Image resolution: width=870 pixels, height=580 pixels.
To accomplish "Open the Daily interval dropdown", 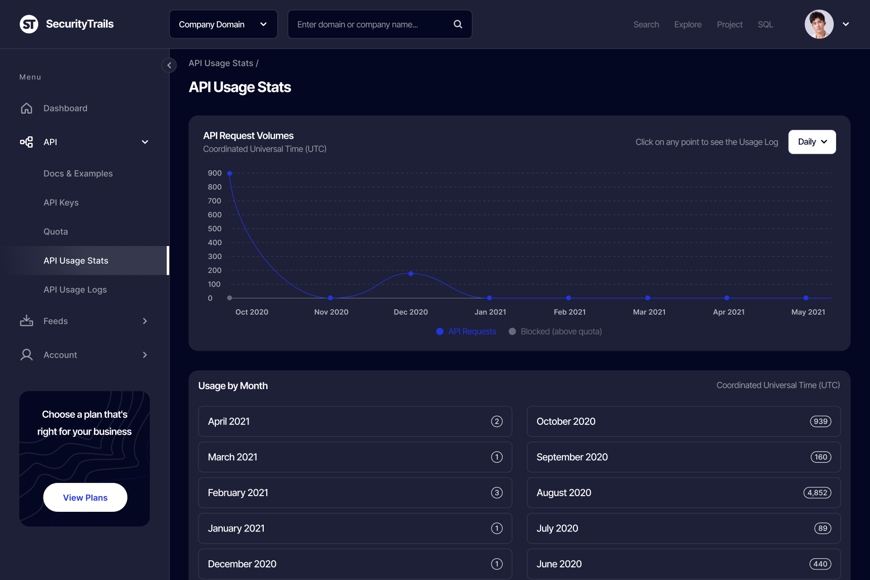I will 812,142.
